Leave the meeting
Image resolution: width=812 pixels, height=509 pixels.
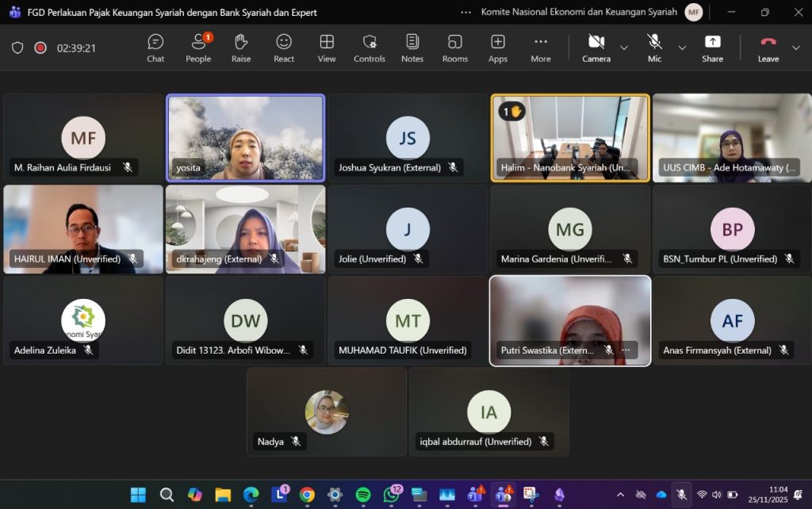pyautogui.click(x=768, y=48)
